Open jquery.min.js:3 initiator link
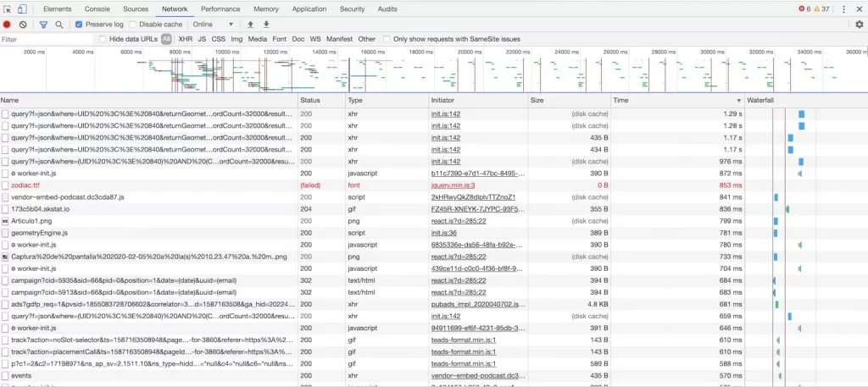This screenshot has width=868, height=387. tap(453, 185)
